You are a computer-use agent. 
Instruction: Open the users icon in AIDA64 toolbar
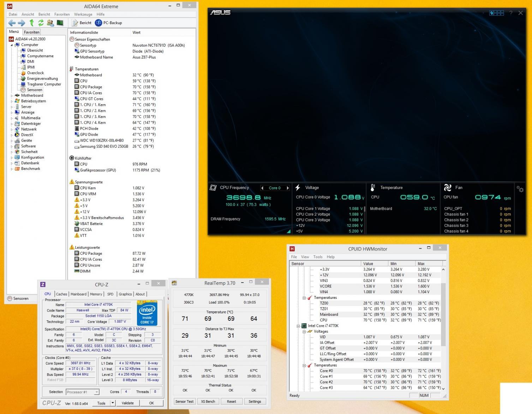[x=50, y=23]
